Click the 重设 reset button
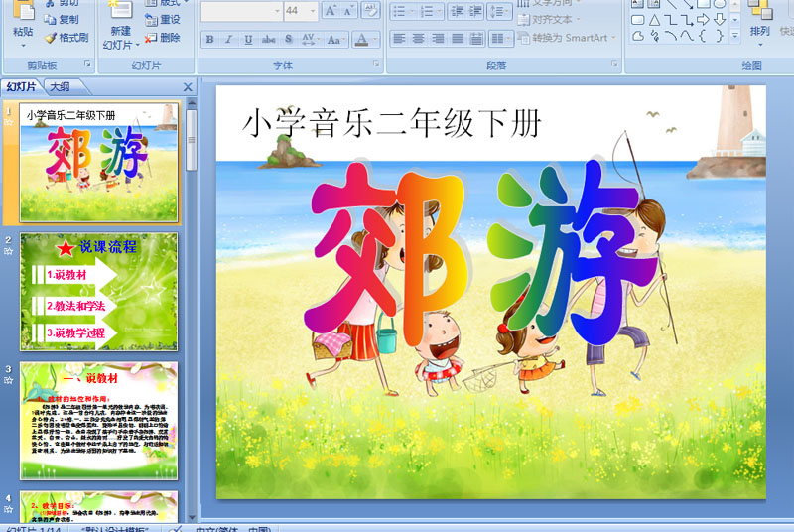The width and height of the screenshot is (794, 532). click(163, 19)
